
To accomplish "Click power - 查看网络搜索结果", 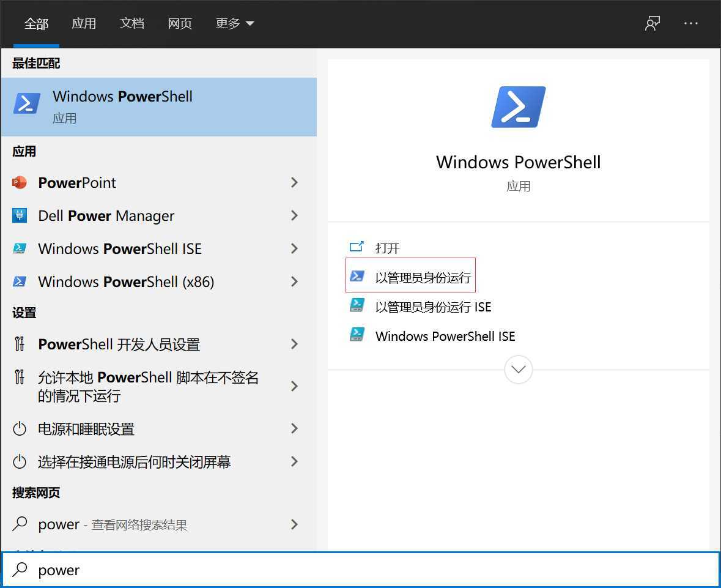I will [x=113, y=524].
